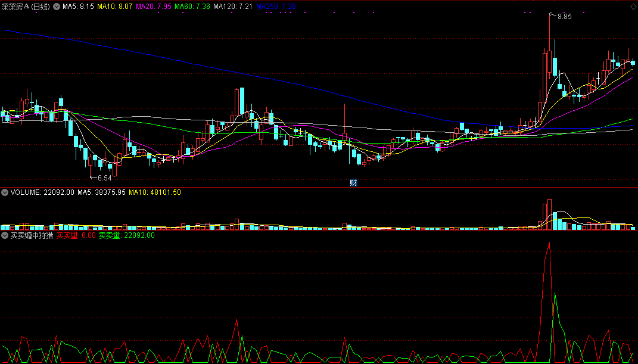Click the volume MA5: 38375.95 label
This screenshot has height=364, width=638.
102,192
